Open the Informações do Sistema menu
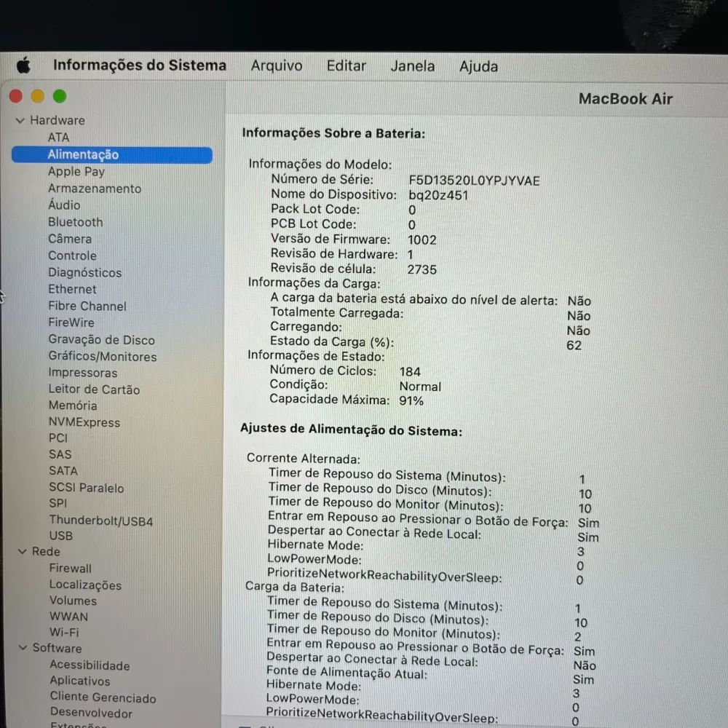Screen dimensions: 728x728 (x=140, y=66)
